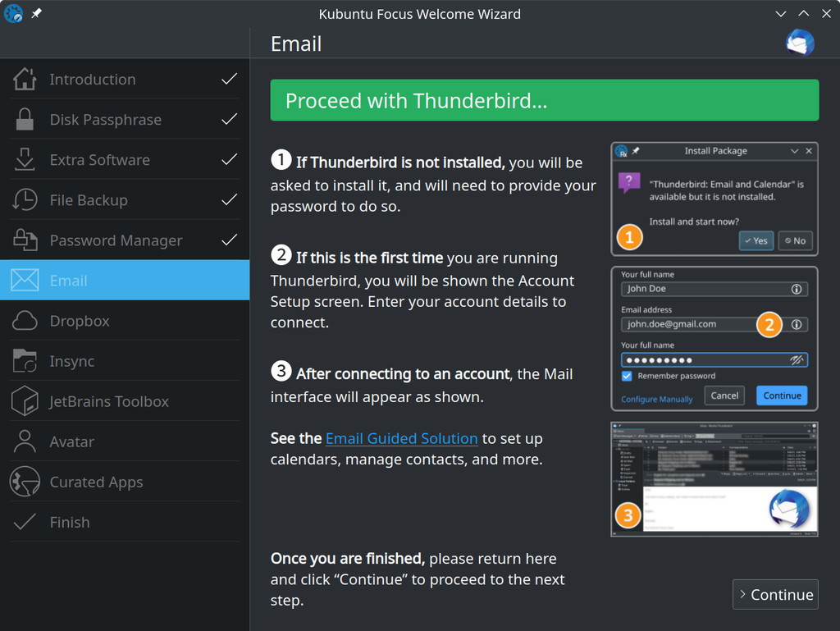840x631 pixels.
Task: Click the titlebar minimize down chevron
Action: [x=781, y=14]
